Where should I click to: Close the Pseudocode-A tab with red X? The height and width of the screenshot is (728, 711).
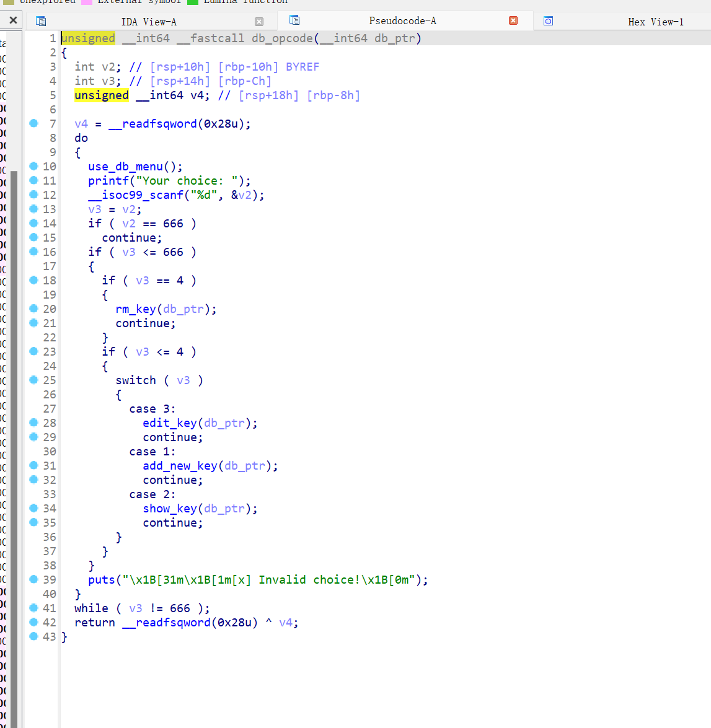(513, 20)
